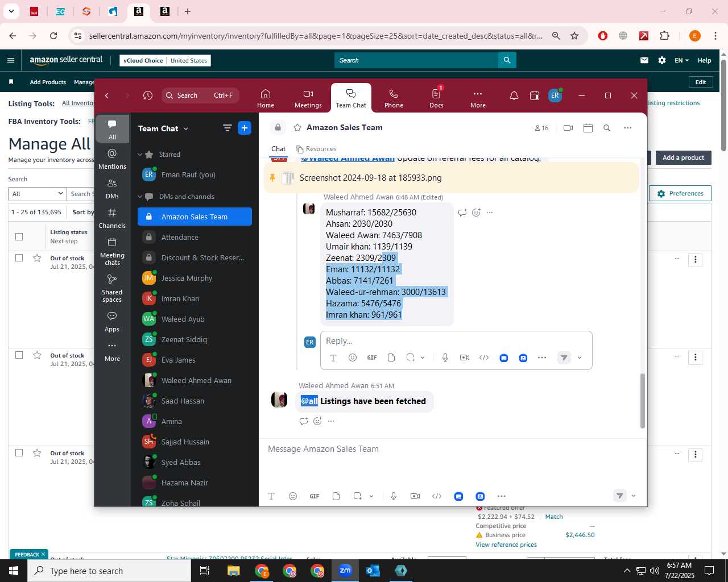Viewport: 728px width, 582px height.
Task: Go back with the Zoom back arrow
Action: point(107,95)
